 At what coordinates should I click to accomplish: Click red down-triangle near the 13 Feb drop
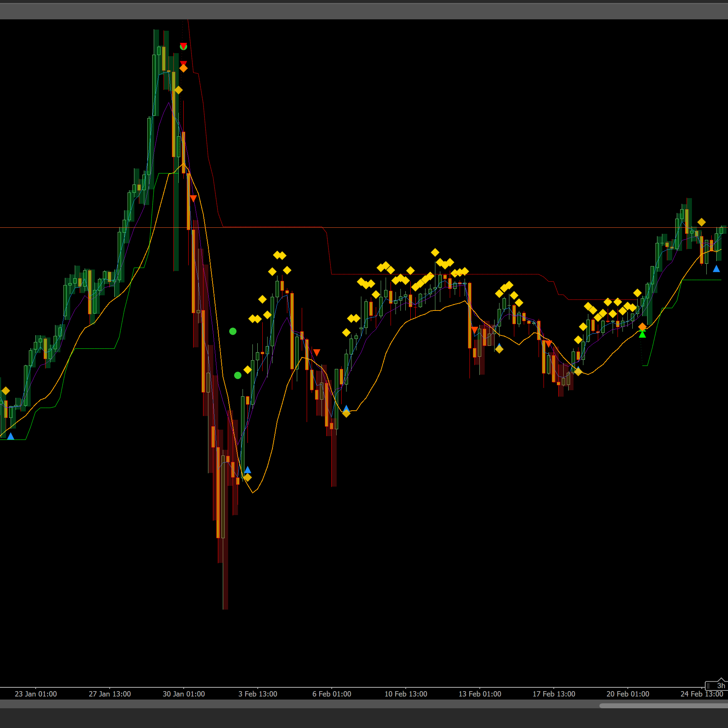474,330
